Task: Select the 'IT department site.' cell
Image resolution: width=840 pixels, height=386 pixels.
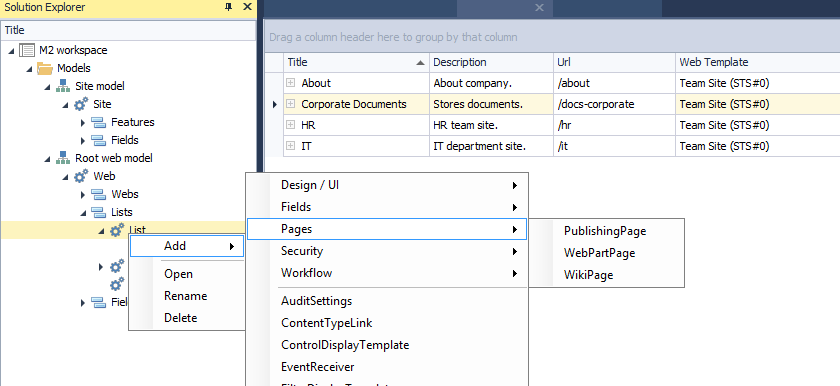Action: click(491, 146)
